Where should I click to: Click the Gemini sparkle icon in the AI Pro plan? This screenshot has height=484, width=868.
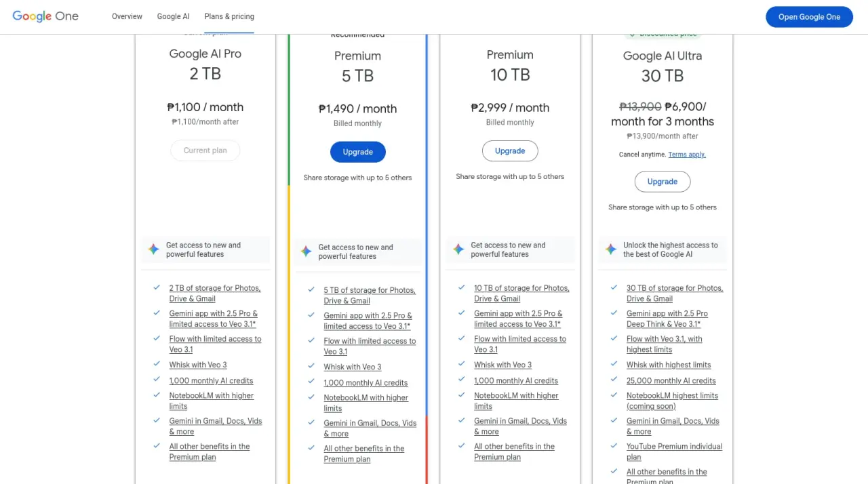pos(154,249)
